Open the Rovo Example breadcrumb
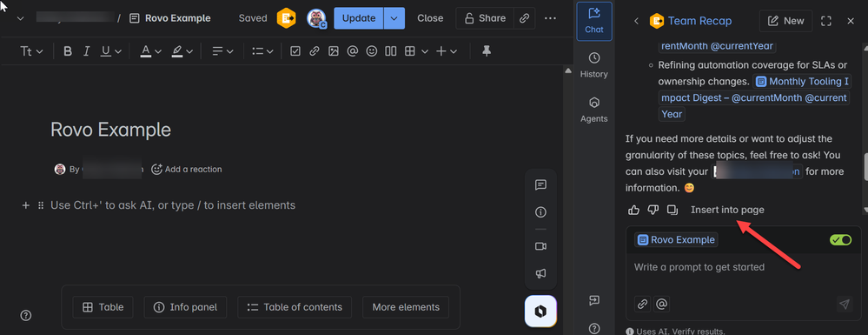Viewport: 868px width, 335px height. click(x=170, y=18)
